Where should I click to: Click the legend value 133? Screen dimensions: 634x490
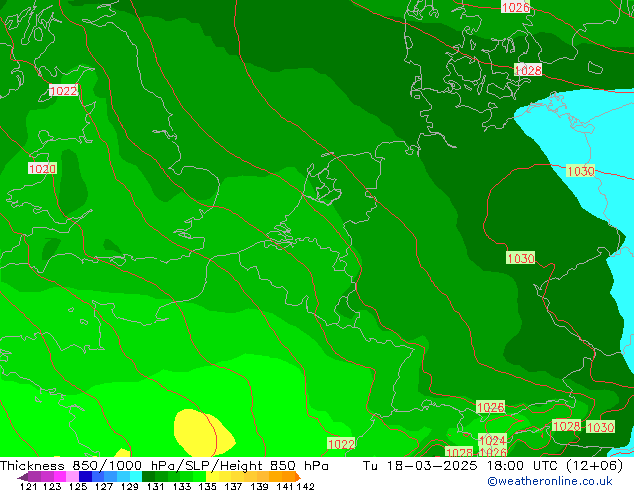(182, 486)
